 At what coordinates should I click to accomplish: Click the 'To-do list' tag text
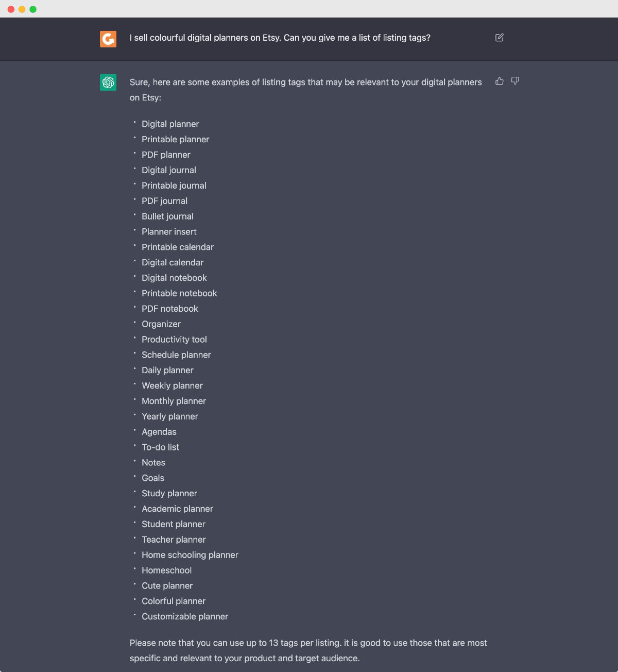161,447
